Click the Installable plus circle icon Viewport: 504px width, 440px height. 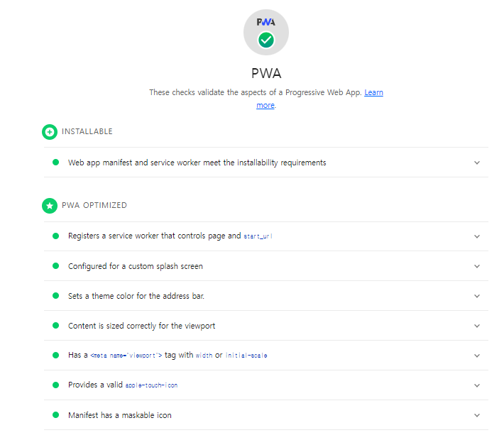point(50,132)
